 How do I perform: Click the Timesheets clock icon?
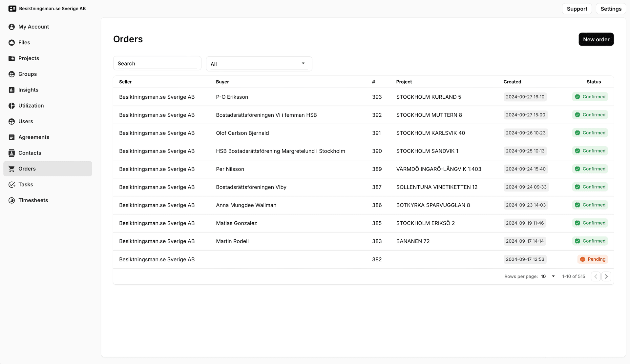point(12,200)
